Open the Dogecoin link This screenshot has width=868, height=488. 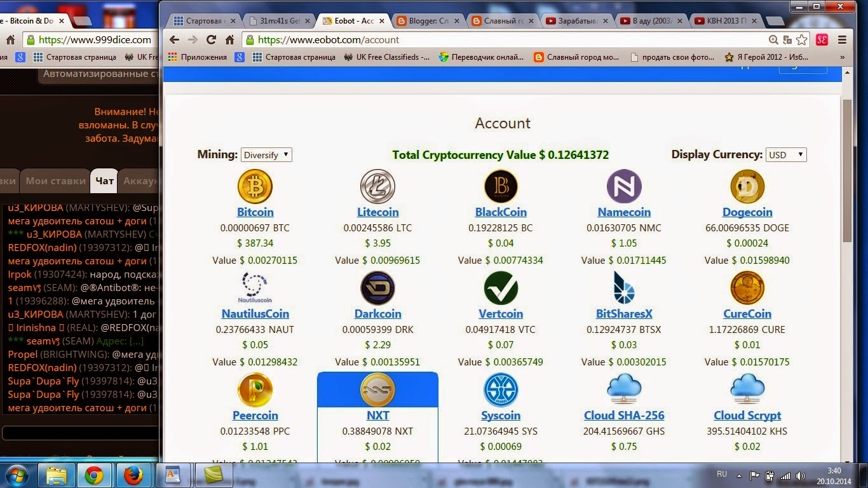click(747, 212)
